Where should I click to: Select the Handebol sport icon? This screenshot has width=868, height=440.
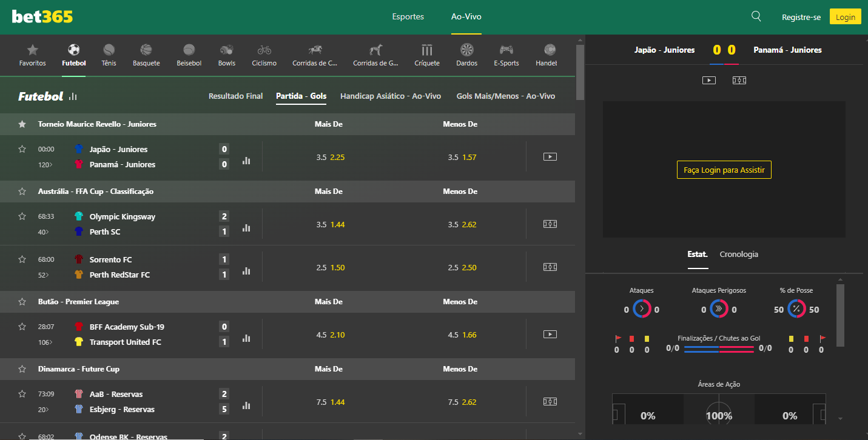[550, 50]
